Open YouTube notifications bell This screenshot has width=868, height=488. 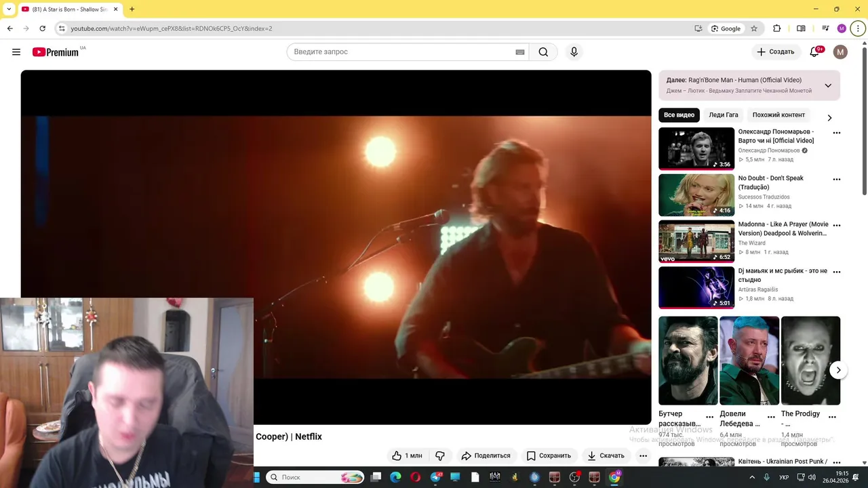coord(814,52)
